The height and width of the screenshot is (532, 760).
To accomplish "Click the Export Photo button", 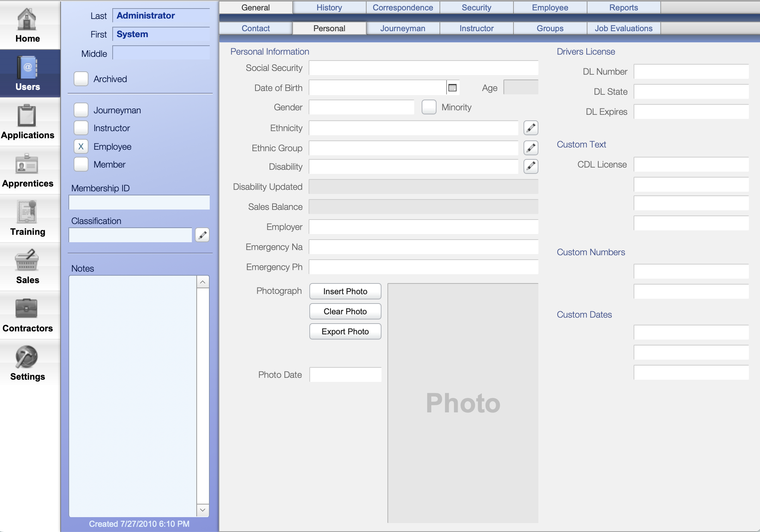I will [x=345, y=331].
